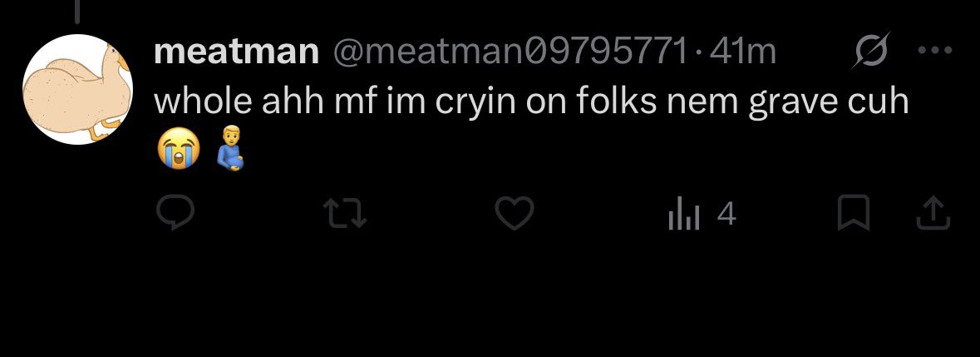Share the tweet using the upload arrow icon
980x357 pixels.
[933, 213]
